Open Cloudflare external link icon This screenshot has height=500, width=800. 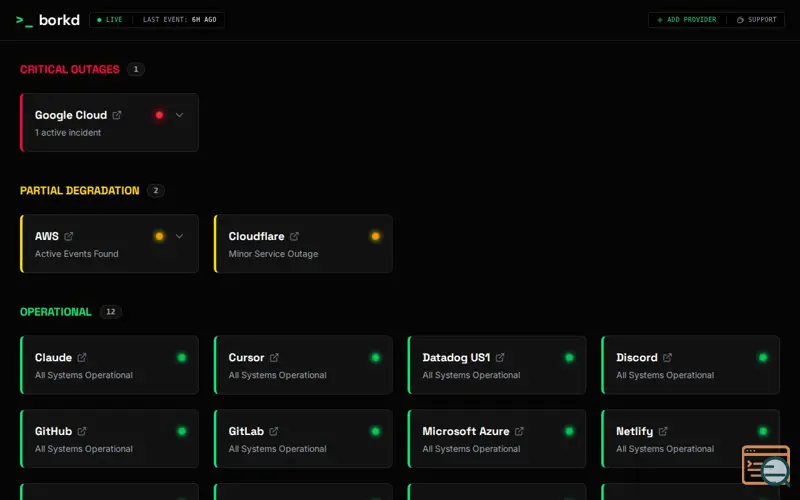coord(294,236)
